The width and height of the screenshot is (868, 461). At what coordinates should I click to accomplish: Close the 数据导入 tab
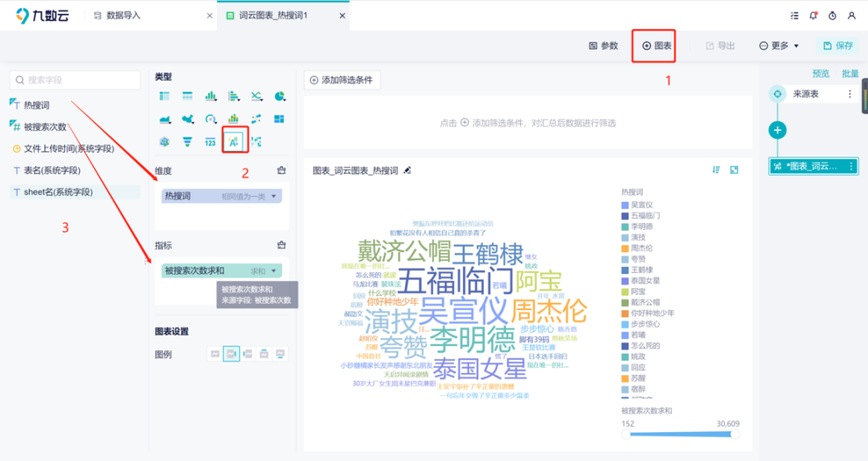point(210,15)
